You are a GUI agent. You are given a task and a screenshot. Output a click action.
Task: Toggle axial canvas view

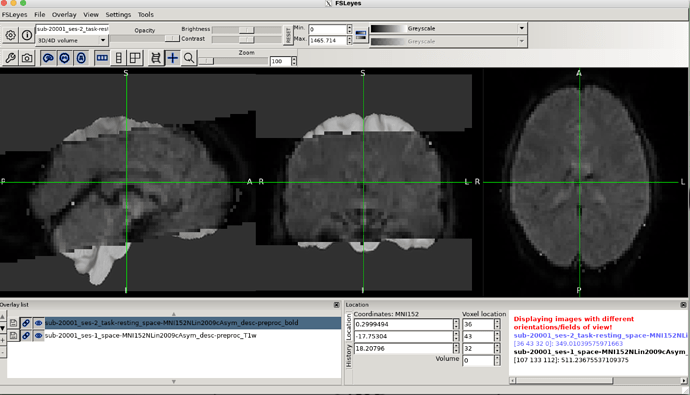[x=81, y=58]
